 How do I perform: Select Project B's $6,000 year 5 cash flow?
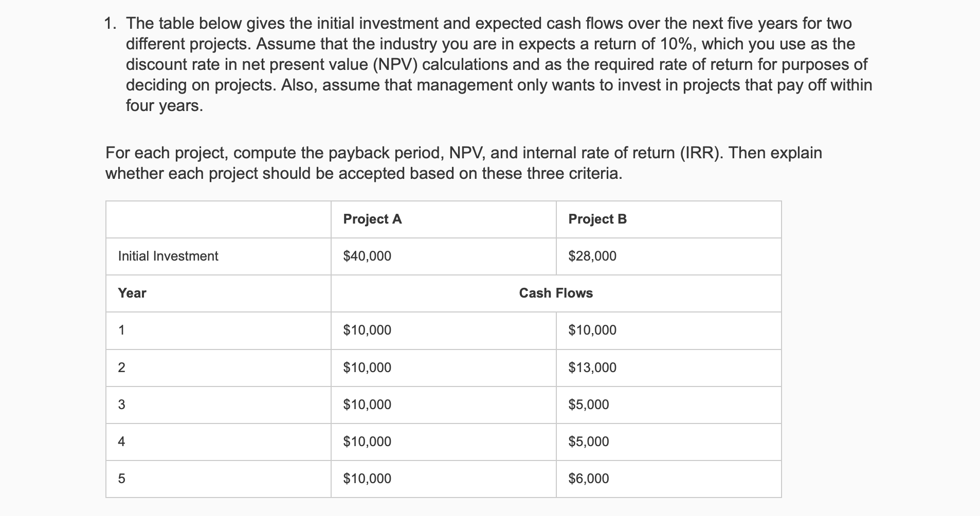589,478
